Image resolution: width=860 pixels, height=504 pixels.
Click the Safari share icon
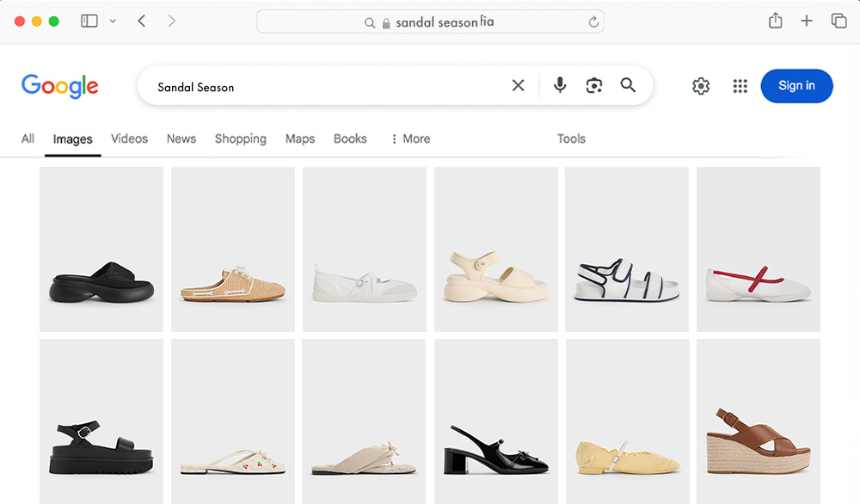pyautogui.click(x=776, y=22)
